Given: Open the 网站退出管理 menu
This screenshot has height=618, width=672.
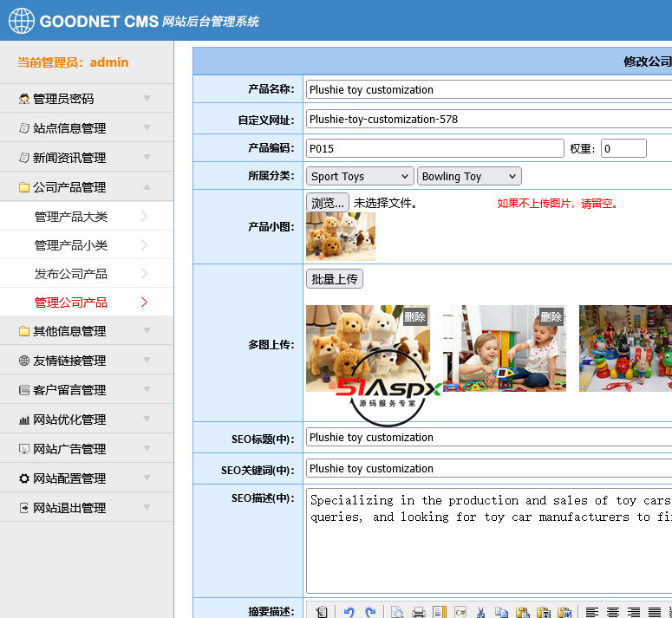Looking at the screenshot, I should [87, 508].
